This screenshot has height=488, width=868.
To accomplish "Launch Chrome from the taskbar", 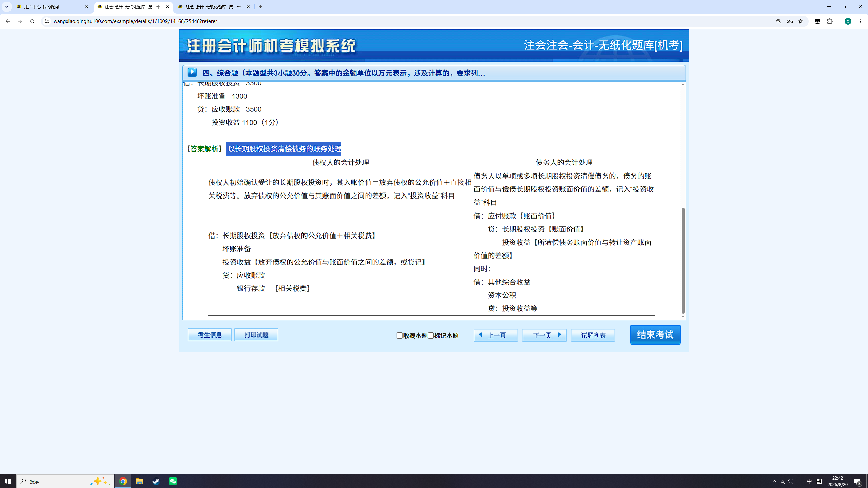I will point(123,481).
